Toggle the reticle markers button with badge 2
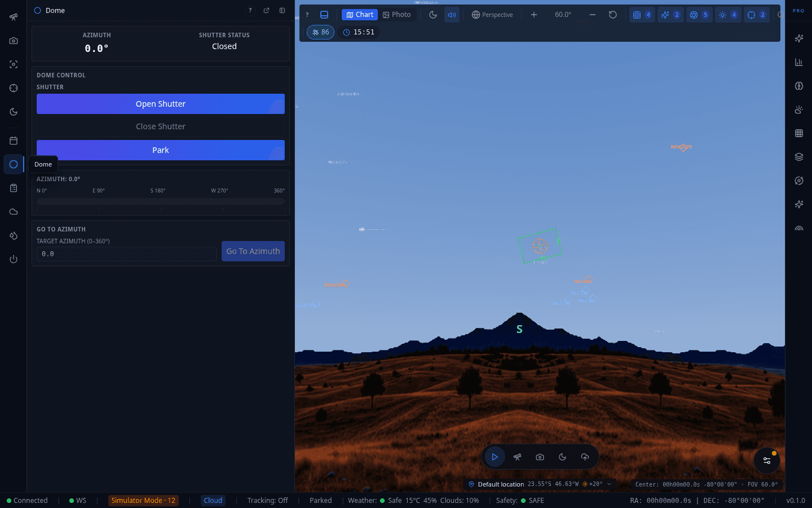This screenshot has width=812, height=508. pyautogui.click(x=757, y=15)
